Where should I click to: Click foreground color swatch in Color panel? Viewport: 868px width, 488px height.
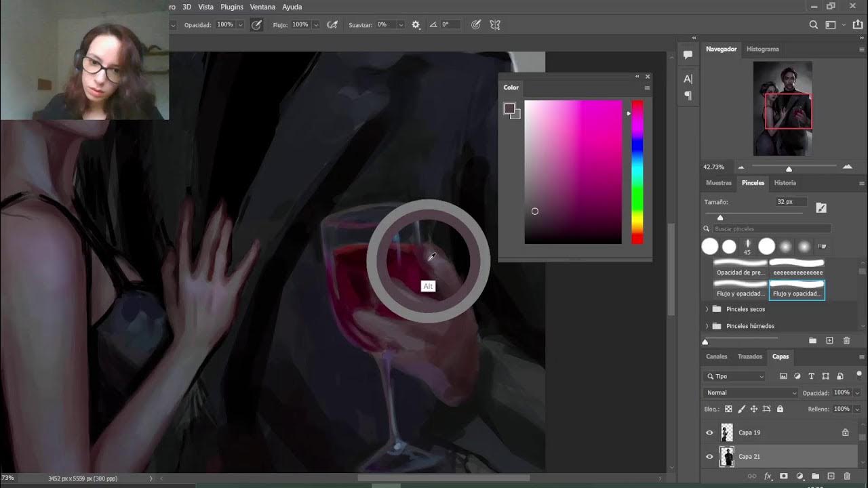pos(509,108)
